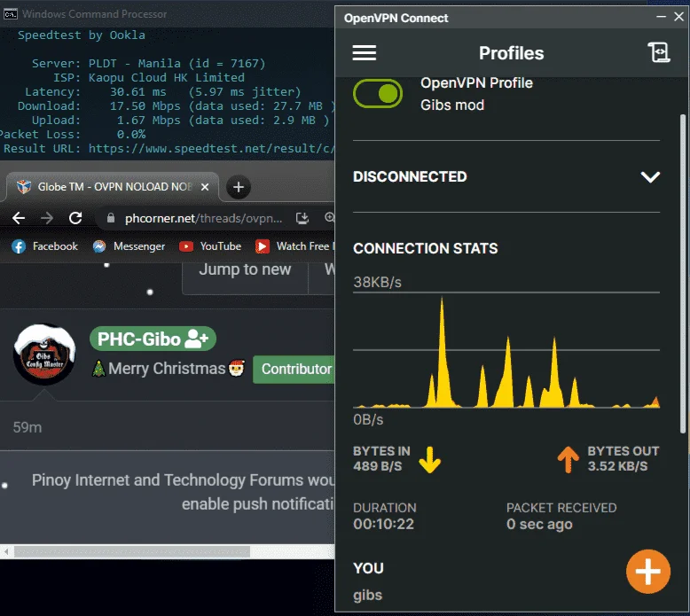Click the browser horizontal scrollbar
This screenshot has height=616, width=690.
tap(132, 551)
